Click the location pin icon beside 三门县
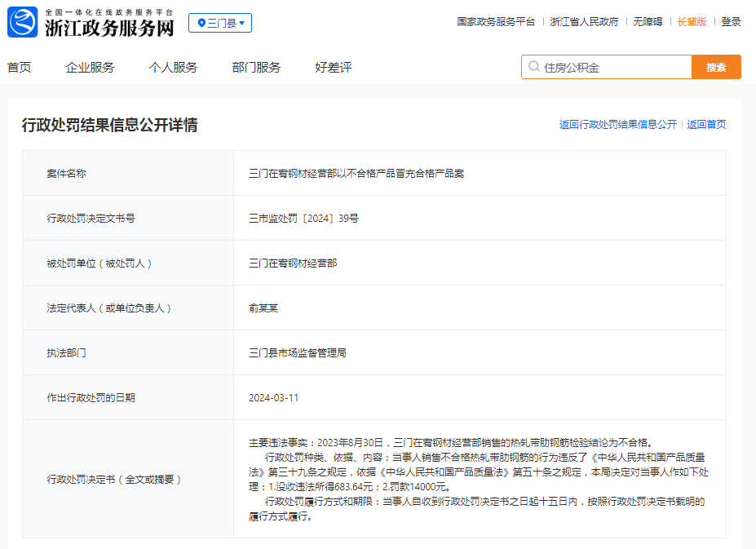The height and width of the screenshot is (549, 756). pyautogui.click(x=201, y=23)
